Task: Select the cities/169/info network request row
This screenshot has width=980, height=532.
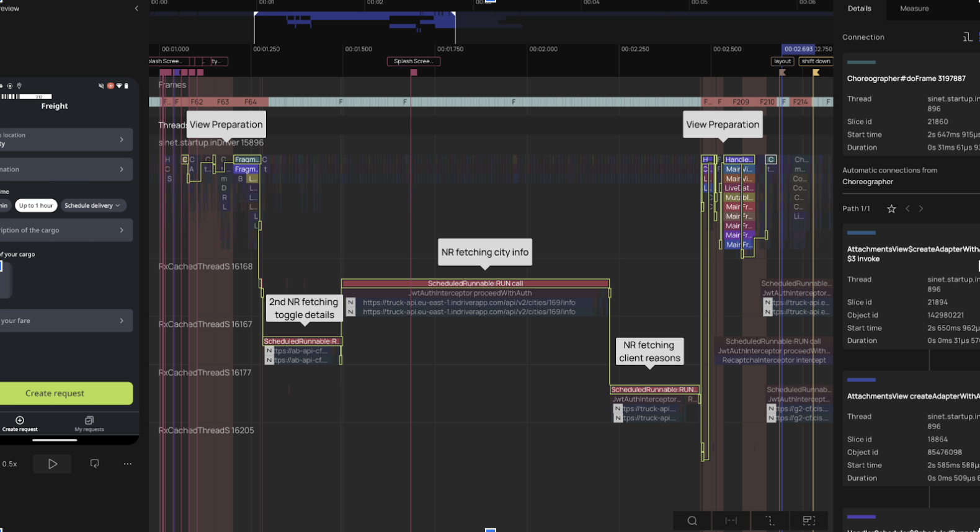Action: pos(469,303)
